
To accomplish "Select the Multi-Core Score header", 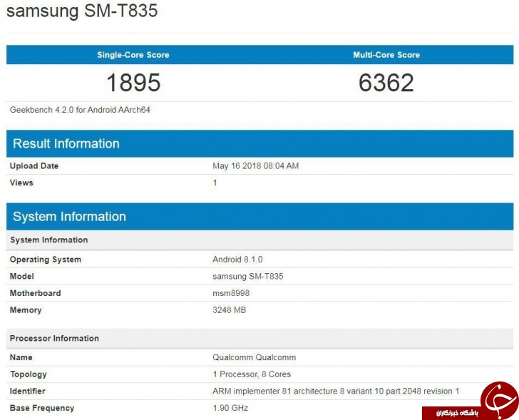I will tap(386, 55).
